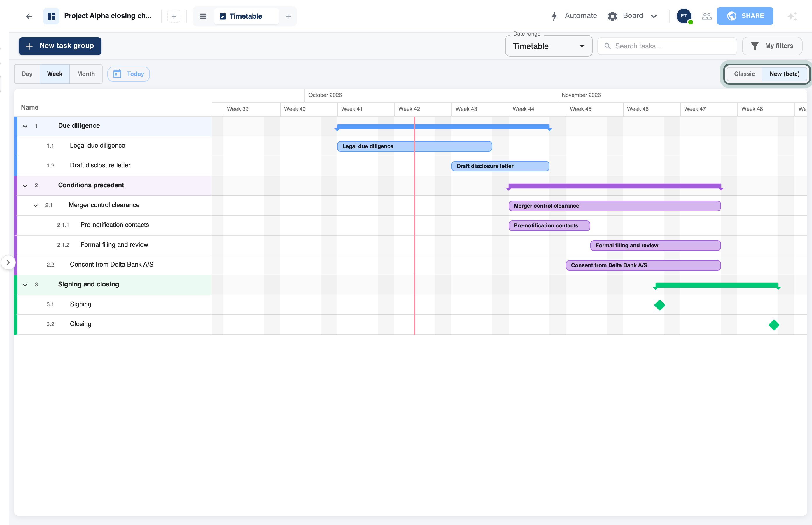Click the Legal due diligence gantt bar

[414, 146]
